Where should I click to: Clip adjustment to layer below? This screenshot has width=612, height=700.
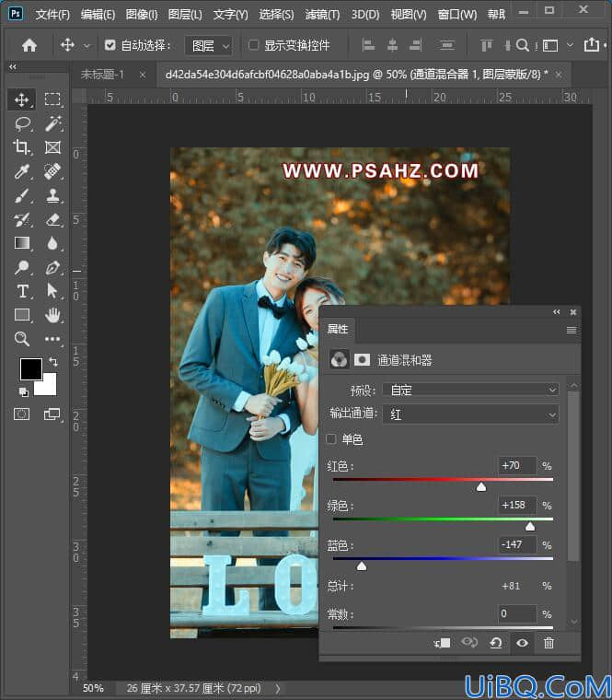442,643
